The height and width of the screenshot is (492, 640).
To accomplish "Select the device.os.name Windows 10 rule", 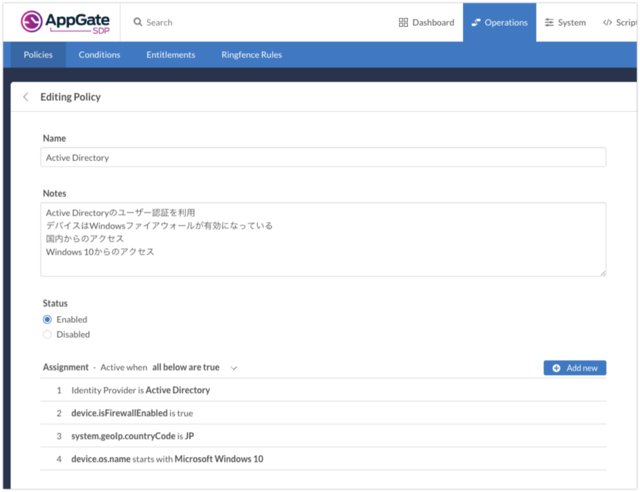I will click(x=323, y=459).
